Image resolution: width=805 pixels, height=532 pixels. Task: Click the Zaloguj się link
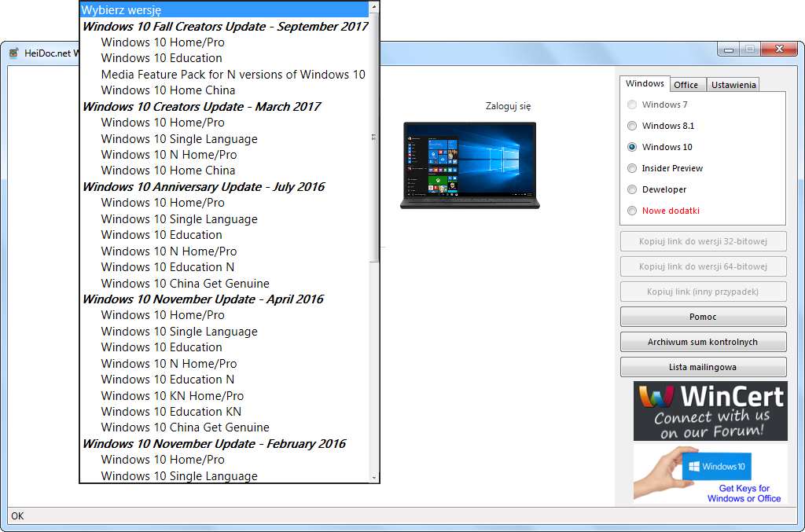(509, 106)
